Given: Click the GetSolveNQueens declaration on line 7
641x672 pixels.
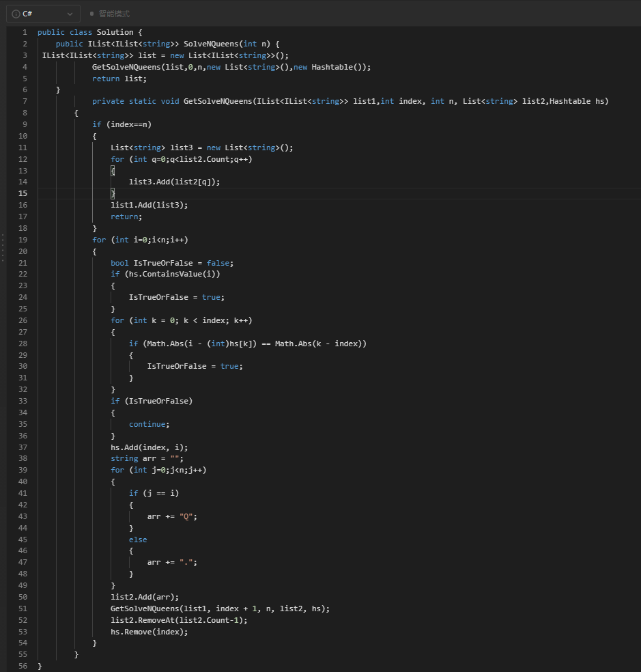Looking at the screenshot, I should click(215, 101).
